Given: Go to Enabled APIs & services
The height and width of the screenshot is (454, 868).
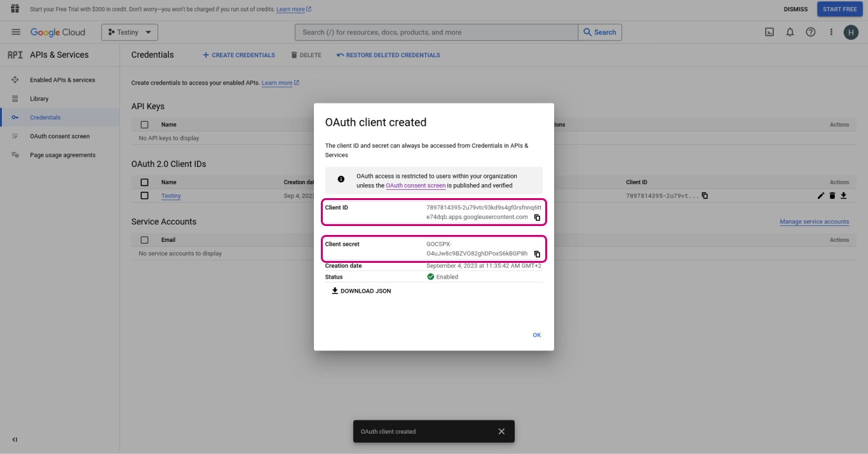Looking at the screenshot, I should click(x=62, y=80).
